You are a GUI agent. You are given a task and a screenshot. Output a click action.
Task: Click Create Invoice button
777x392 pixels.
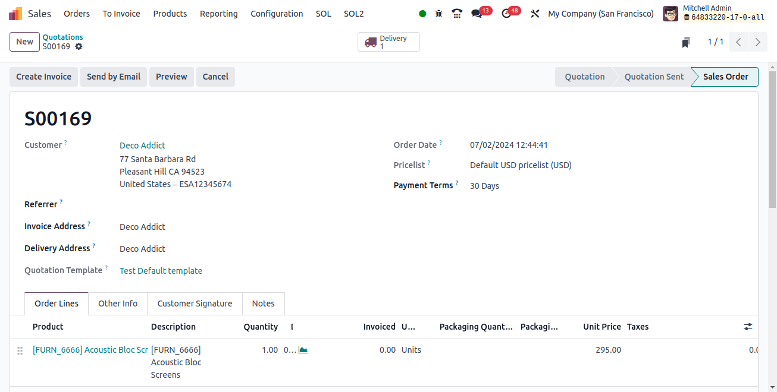44,77
